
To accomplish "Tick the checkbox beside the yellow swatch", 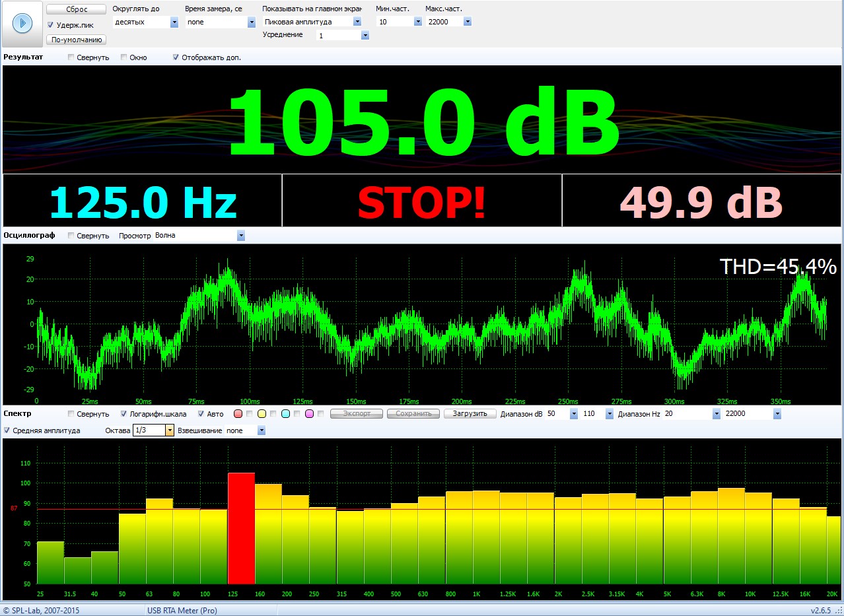I will (x=273, y=414).
